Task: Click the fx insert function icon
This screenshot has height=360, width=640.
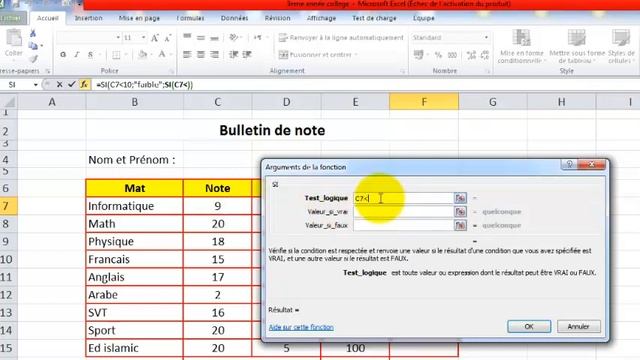Action: 84,84
